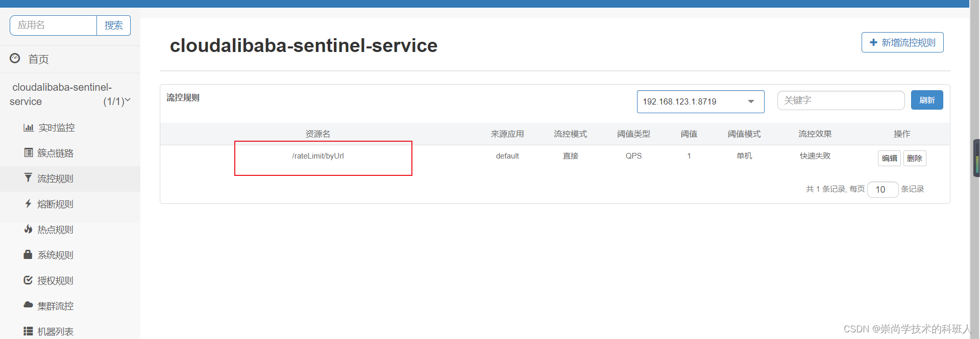980x339 pixels.
Task: Click the cloud icon for 集群流控
Action: [x=28, y=305]
